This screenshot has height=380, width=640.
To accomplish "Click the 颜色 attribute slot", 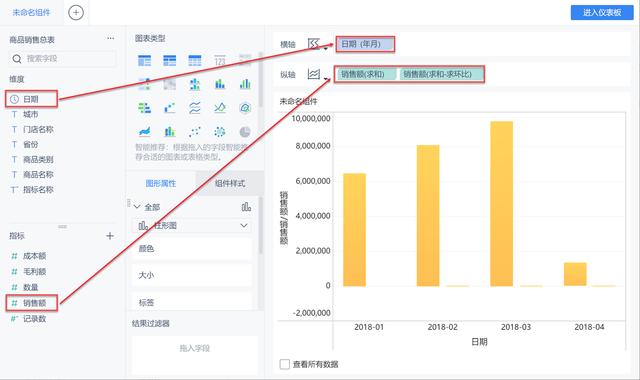I will point(192,249).
